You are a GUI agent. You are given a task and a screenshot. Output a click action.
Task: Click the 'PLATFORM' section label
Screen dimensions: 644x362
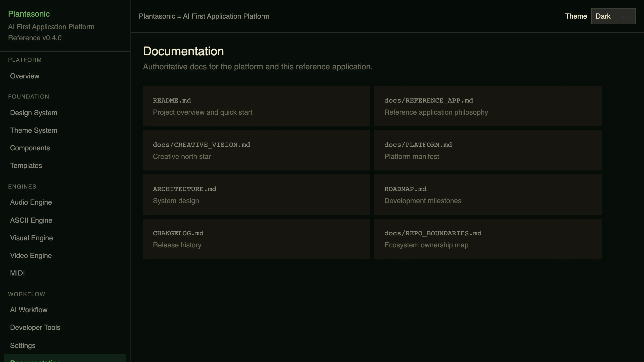[25, 60]
